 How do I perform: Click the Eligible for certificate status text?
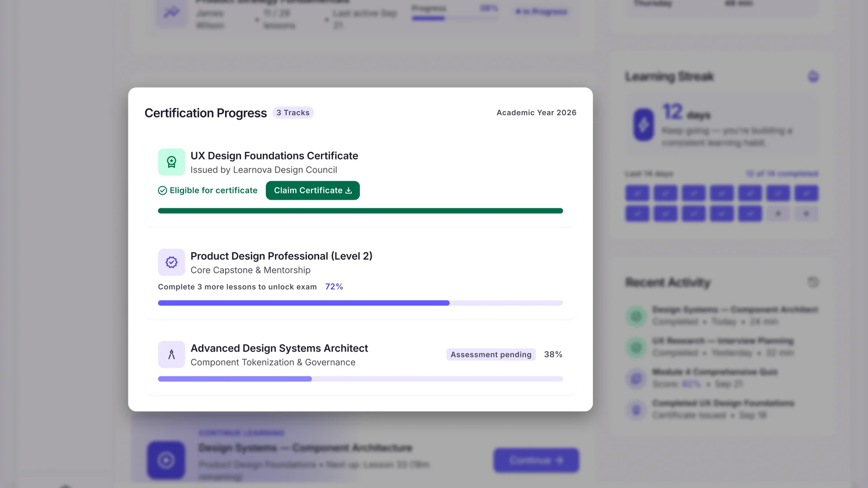pyautogui.click(x=213, y=191)
